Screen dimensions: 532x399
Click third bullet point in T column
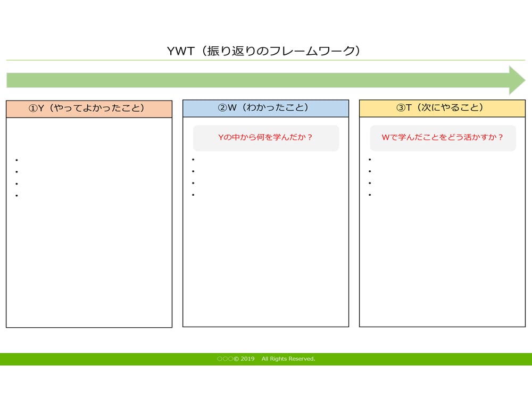(x=370, y=183)
